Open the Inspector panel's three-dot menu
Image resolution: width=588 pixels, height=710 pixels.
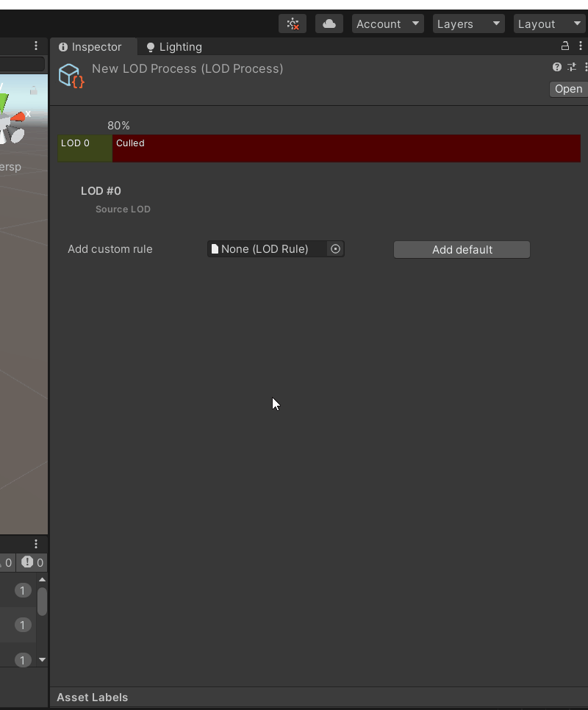(x=580, y=46)
